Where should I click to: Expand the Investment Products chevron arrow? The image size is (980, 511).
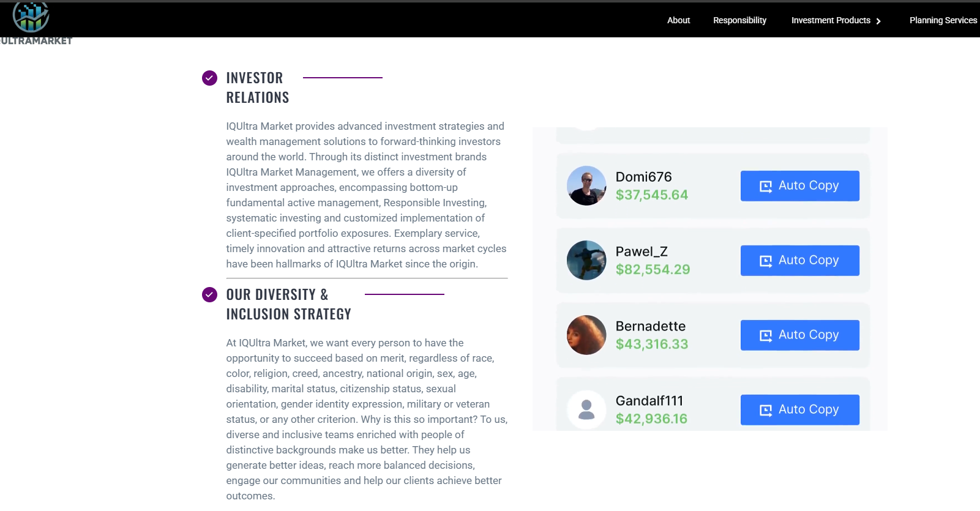(878, 21)
